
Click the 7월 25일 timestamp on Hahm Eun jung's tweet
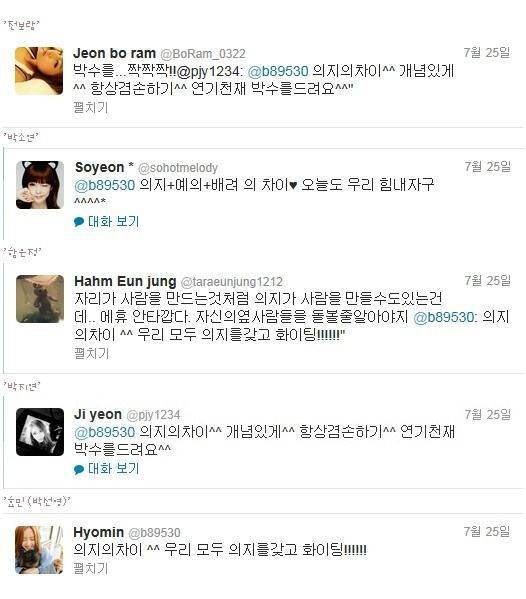click(487, 281)
